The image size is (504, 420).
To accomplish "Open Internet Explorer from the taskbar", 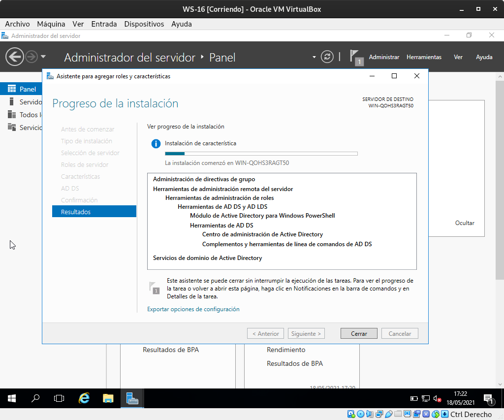I will pos(84,398).
